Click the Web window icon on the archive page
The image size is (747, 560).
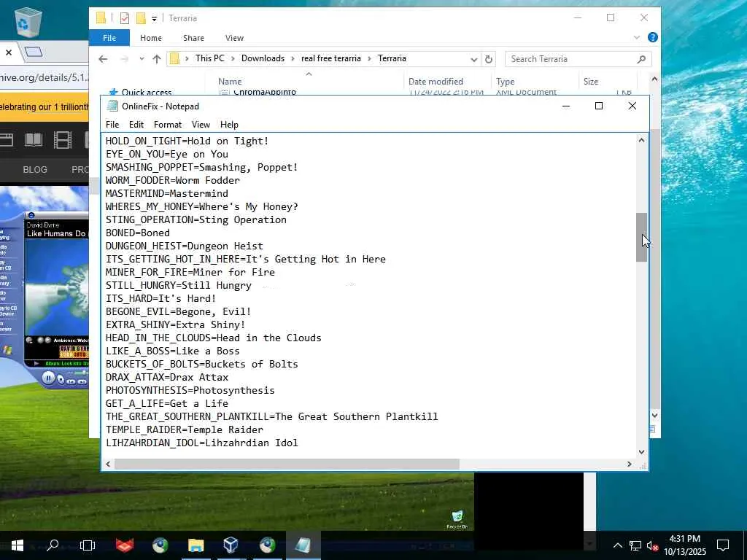6,140
